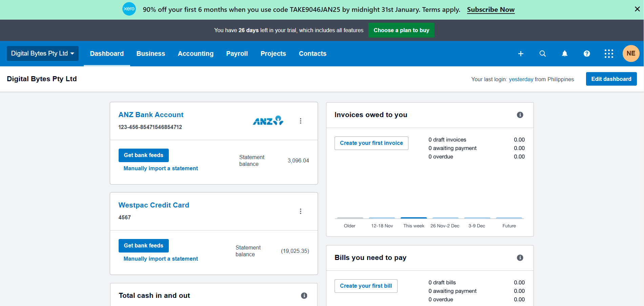Click Create your first bill
The image size is (644, 306).
coord(366,286)
